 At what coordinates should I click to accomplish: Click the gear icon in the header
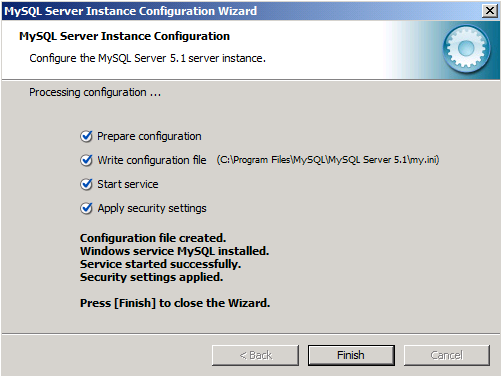point(466,49)
